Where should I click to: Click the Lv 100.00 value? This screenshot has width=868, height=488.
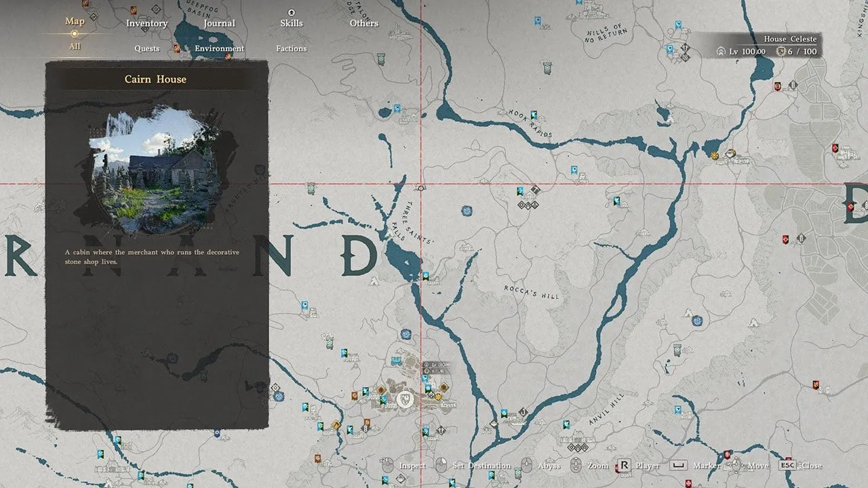(x=748, y=52)
